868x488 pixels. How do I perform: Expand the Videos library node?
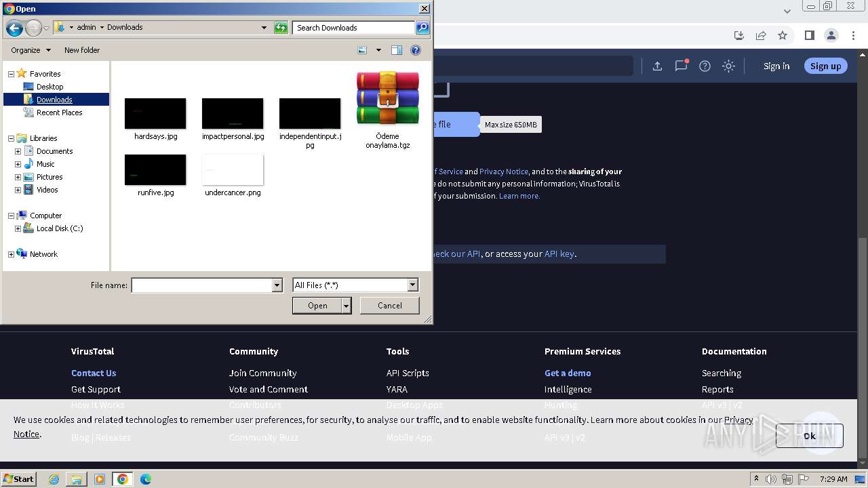coord(18,190)
